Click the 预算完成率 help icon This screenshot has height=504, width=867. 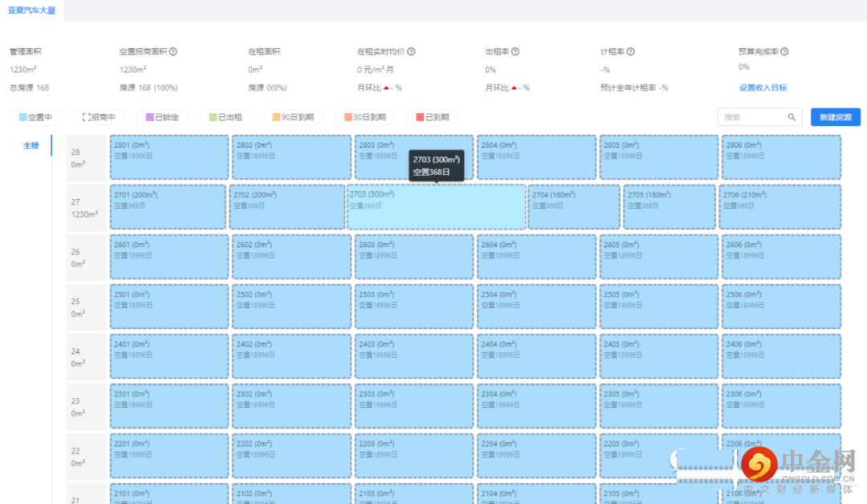click(x=784, y=51)
